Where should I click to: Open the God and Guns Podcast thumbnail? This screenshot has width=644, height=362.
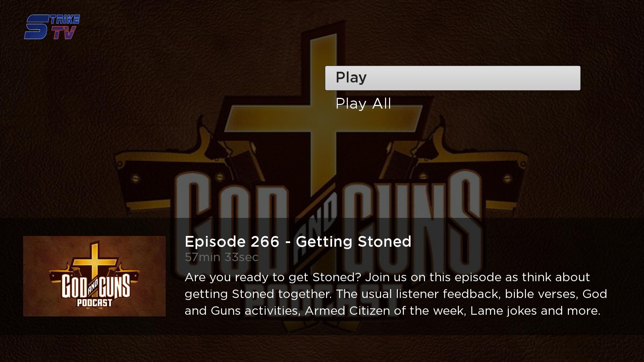(94, 276)
